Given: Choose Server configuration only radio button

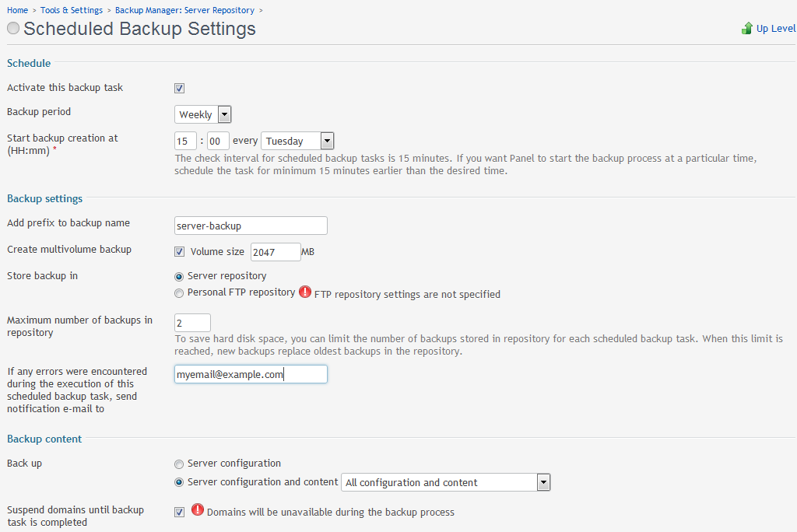Looking at the screenshot, I should pyautogui.click(x=179, y=464).
